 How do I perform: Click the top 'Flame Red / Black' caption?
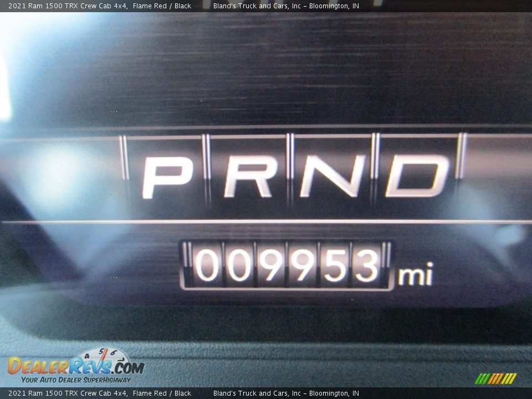click(162, 6)
